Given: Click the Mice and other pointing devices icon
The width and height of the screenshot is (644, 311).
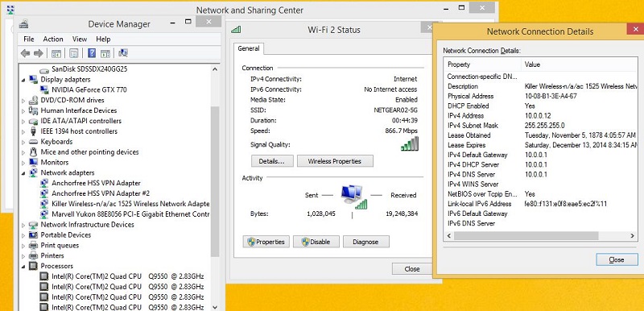Looking at the screenshot, I should tap(34, 152).
